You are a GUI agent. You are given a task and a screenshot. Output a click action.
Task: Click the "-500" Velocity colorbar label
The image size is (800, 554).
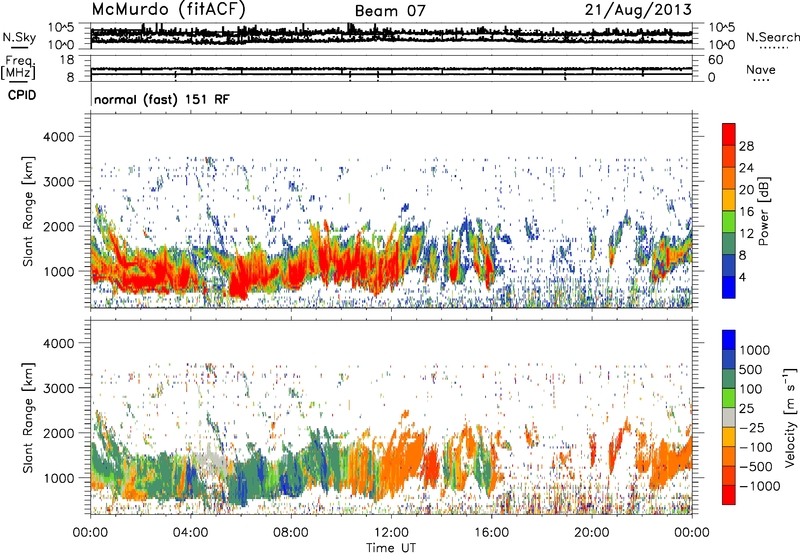coord(755,467)
